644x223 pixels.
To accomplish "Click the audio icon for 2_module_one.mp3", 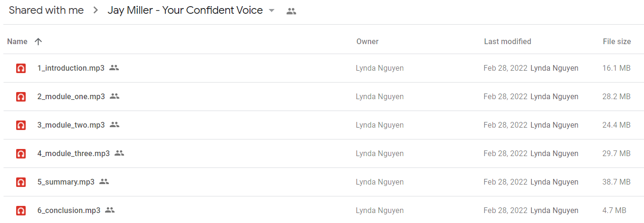I will pos(20,97).
